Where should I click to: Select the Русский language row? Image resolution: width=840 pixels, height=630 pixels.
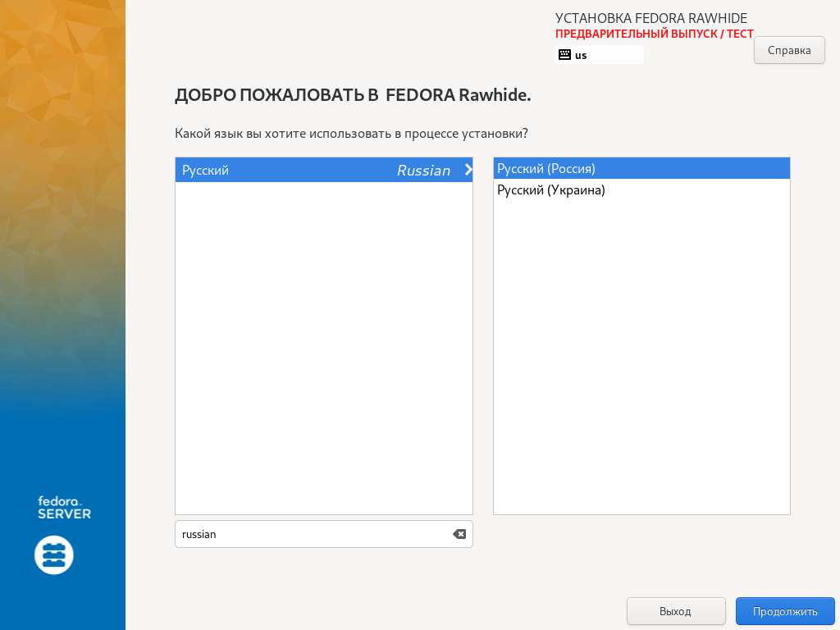(x=323, y=170)
